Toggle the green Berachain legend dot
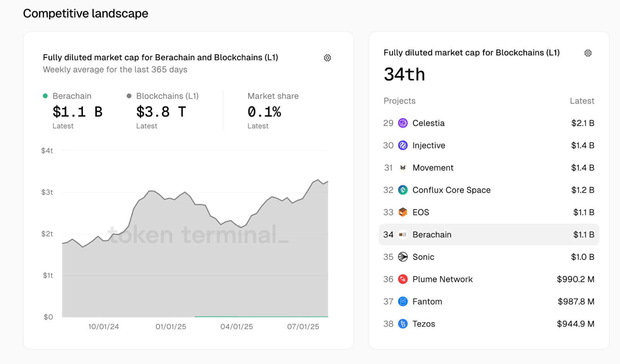 coord(45,96)
